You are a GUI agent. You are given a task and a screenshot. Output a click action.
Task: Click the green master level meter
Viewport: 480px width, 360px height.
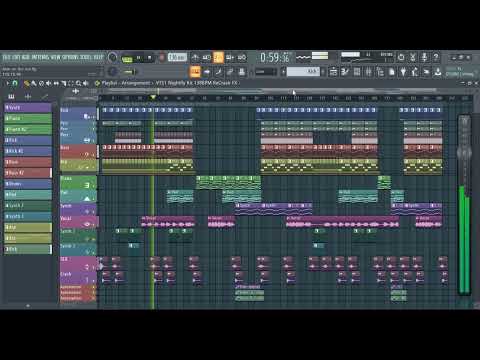[464, 239]
